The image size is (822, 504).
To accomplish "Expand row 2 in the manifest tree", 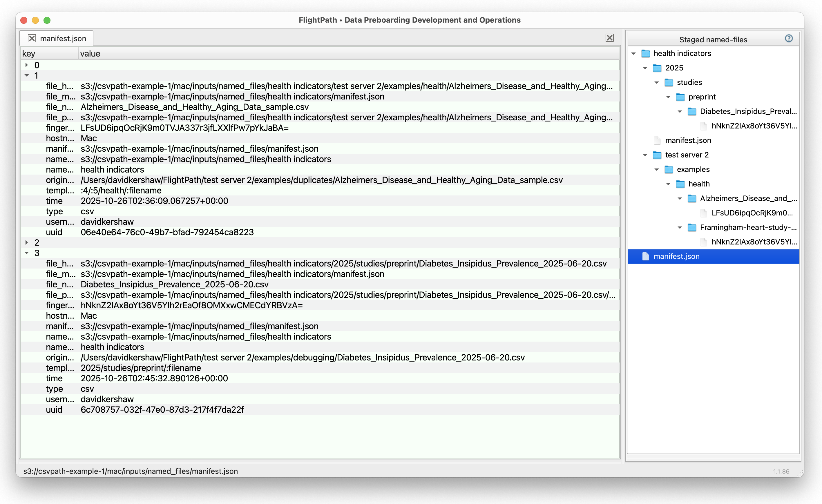I will [27, 242].
